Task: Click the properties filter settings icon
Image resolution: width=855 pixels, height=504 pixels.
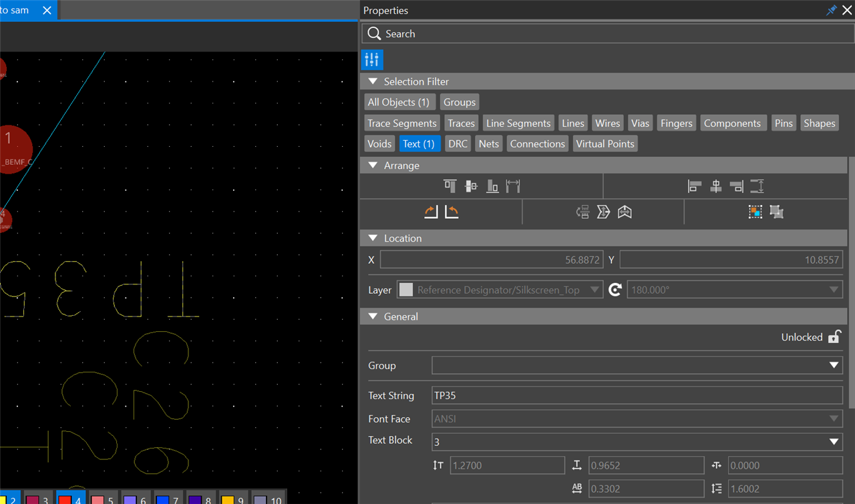Action: 372,59
